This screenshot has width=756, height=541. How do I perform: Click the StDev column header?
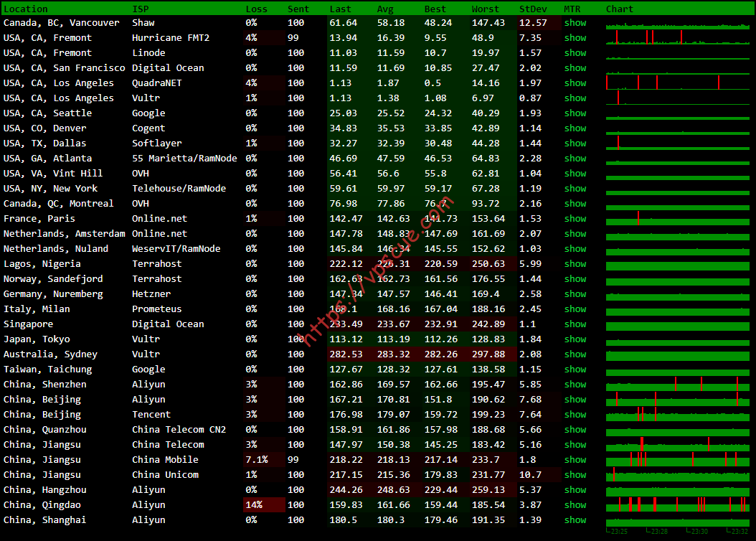(533, 9)
